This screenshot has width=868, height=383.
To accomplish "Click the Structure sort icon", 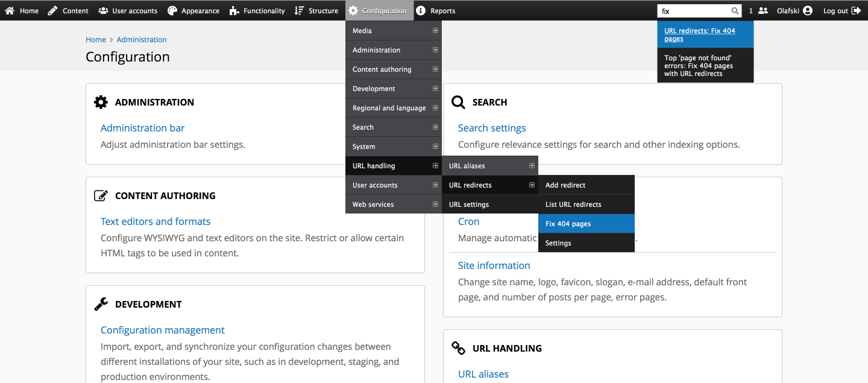I will (x=299, y=11).
